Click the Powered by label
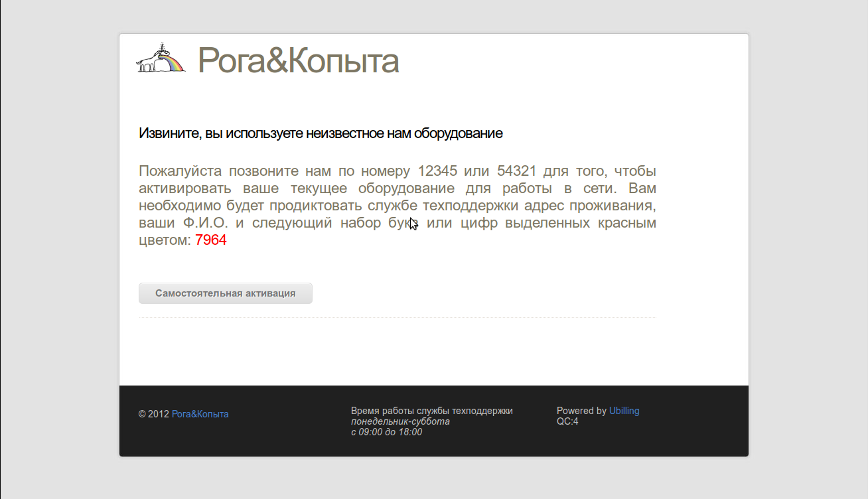 click(x=581, y=411)
